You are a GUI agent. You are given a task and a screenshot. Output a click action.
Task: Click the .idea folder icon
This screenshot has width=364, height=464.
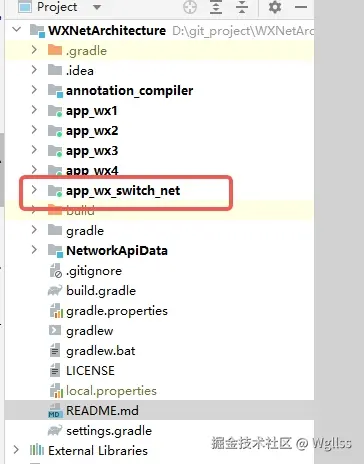pos(55,70)
